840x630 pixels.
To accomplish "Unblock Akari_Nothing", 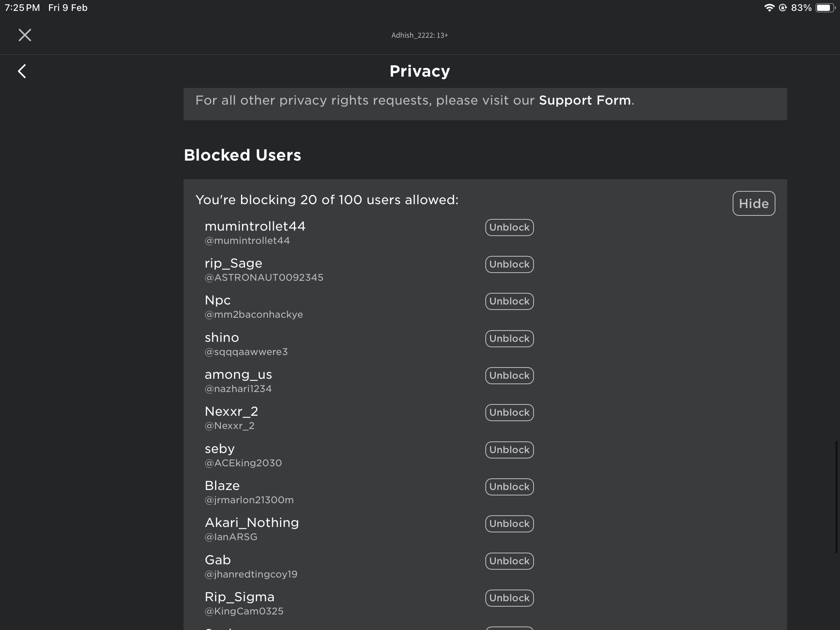I will 509,524.
